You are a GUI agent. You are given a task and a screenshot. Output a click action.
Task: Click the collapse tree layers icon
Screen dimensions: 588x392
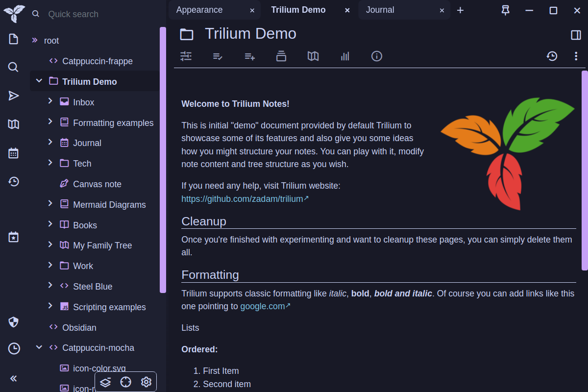tap(105, 382)
